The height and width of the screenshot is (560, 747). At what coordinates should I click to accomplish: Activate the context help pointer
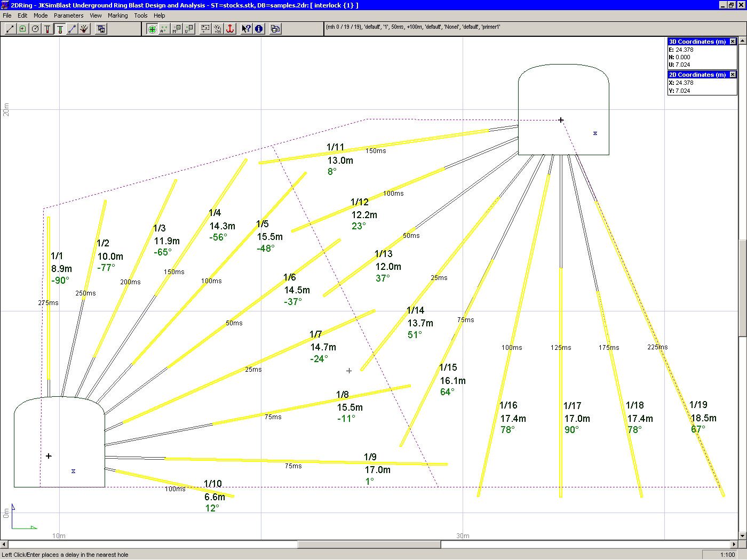coord(246,29)
